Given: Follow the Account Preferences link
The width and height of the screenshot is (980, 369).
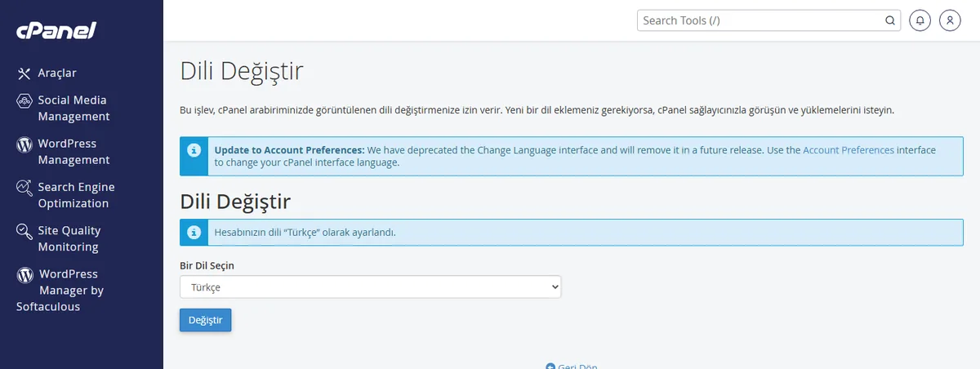Looking at the screenshot, I should click(x=849, y=150).
